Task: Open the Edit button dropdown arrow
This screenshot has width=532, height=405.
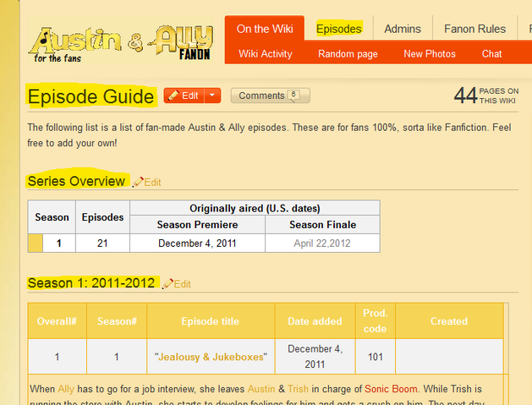Action: 212,96
